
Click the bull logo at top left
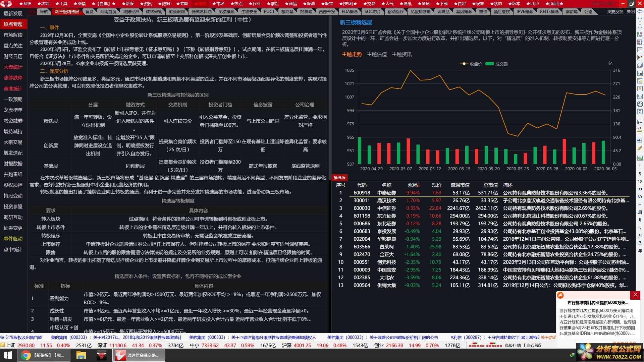point(6,4)
